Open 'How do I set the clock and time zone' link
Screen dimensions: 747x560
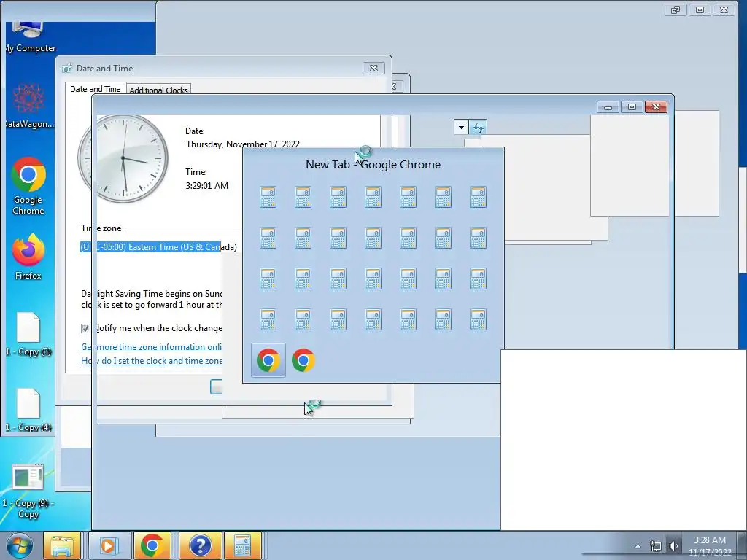pyautogui.click(x=152, y=360)
